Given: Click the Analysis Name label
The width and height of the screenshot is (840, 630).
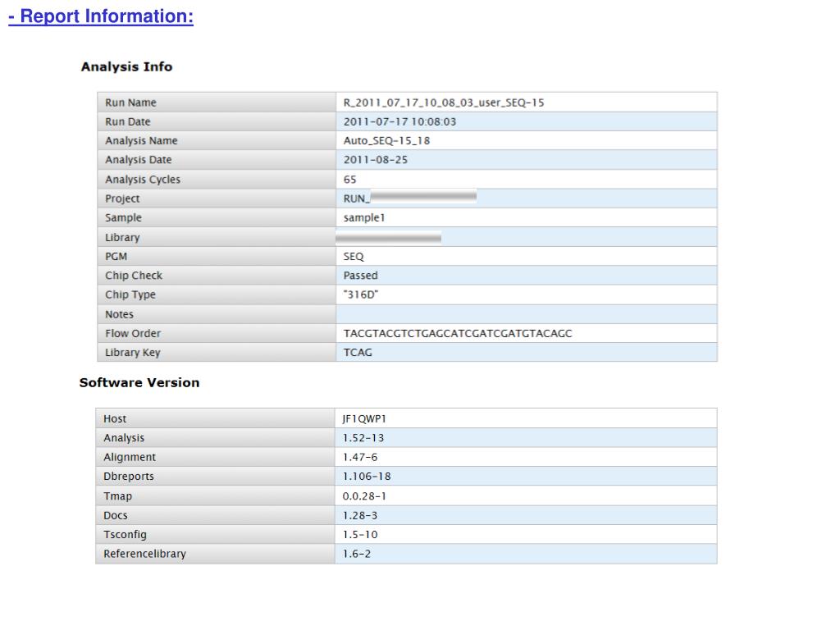Looking at the screenshot, I should point(141,140).
